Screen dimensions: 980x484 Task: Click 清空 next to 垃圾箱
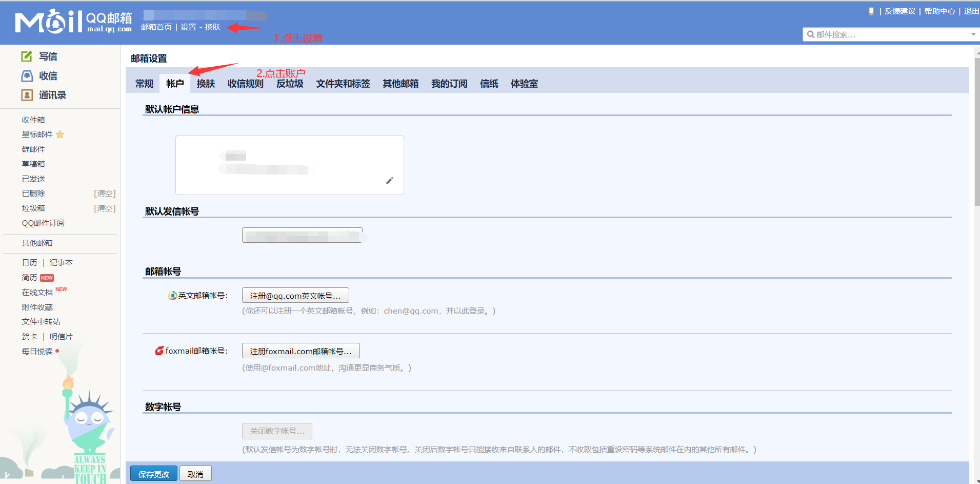pos(105,208)
